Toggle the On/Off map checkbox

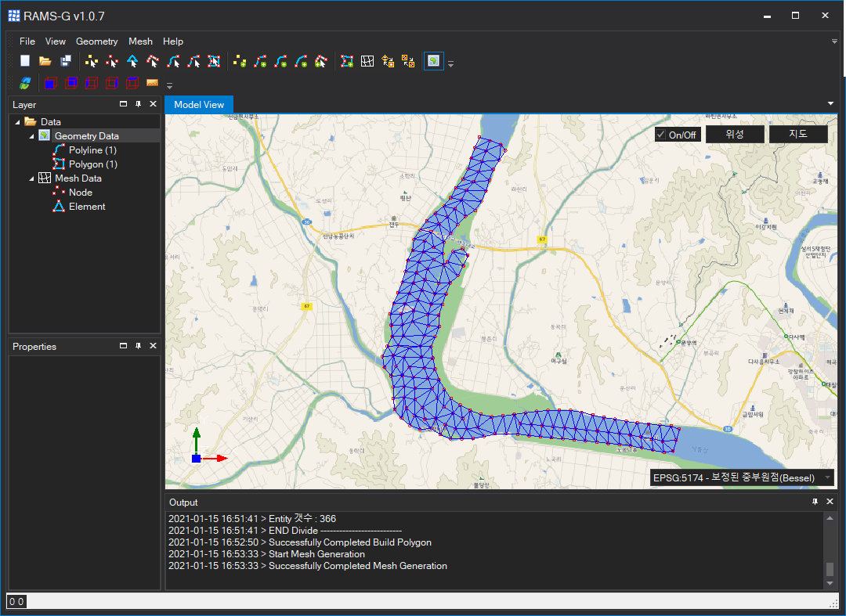point(661,135)
